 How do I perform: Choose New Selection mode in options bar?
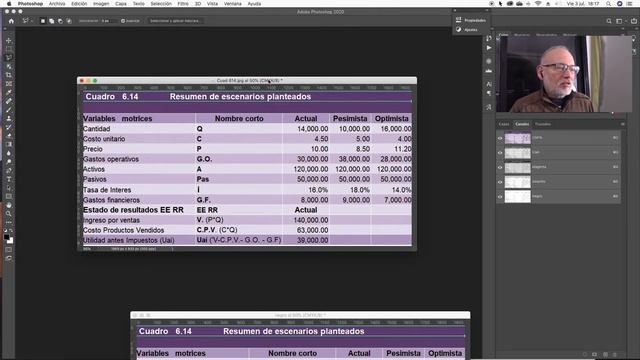42,21
